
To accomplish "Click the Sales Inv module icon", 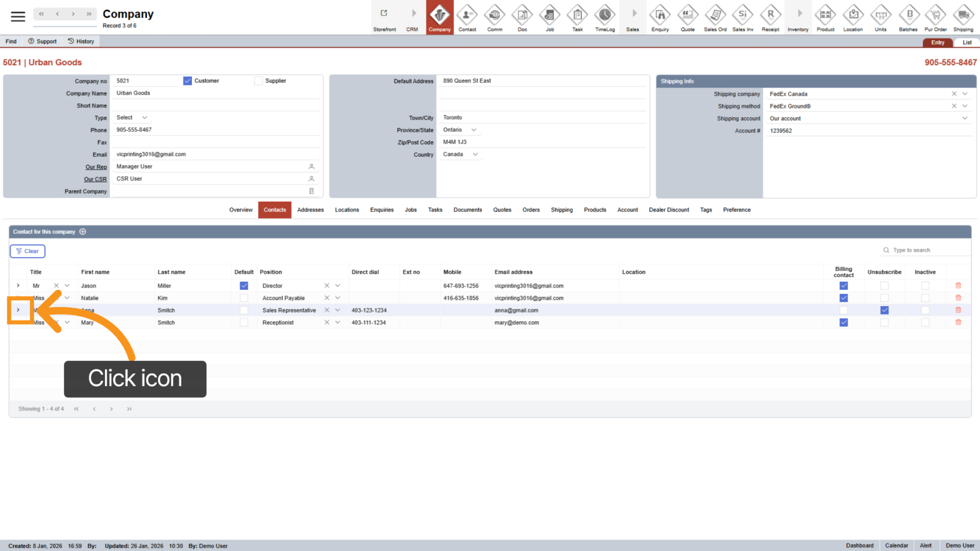I will click(743, 17).
